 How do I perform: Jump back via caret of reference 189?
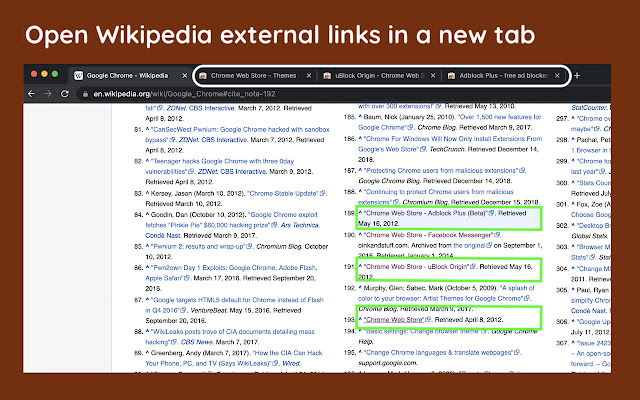click(x=360, y=213)
